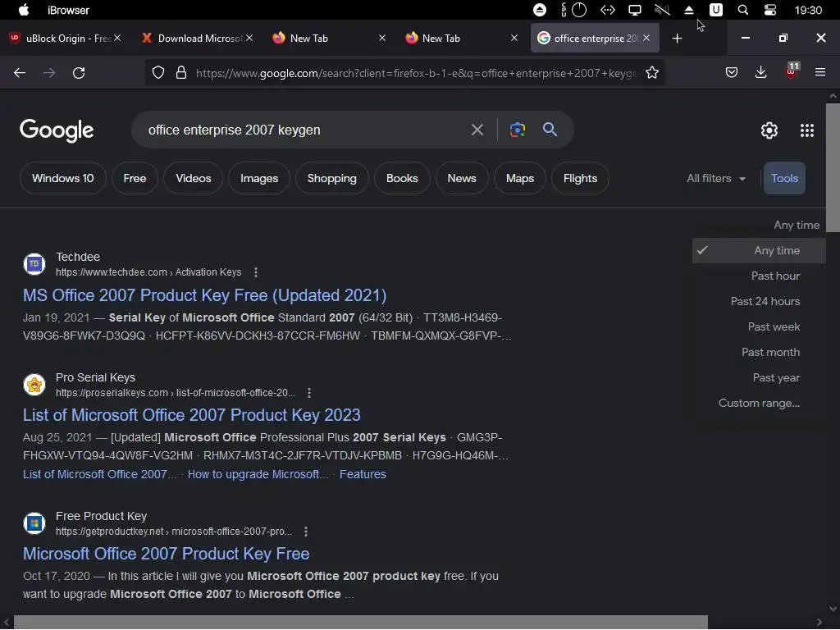The height and width of the screenshot is (630, 840).
Task: Click the forward navigation arrow
Action: click(49, 73)
